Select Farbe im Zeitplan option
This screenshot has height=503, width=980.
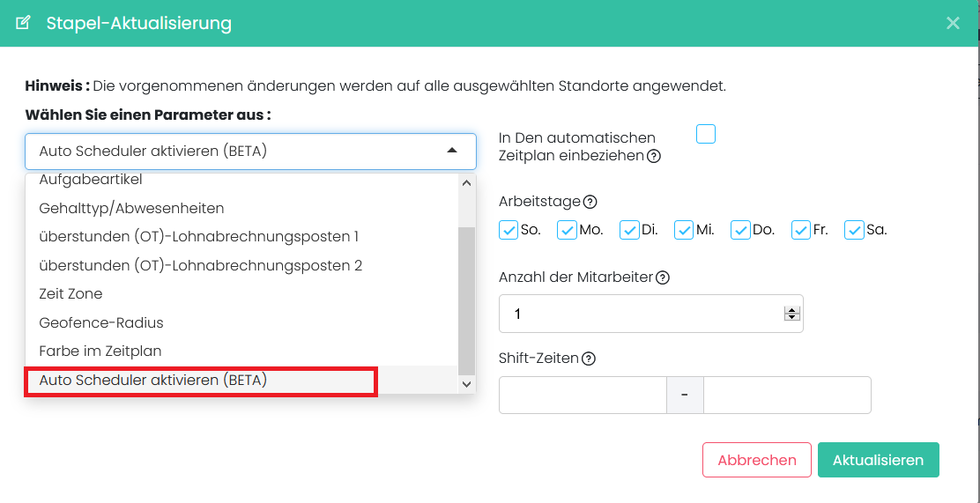click(100, 351)
